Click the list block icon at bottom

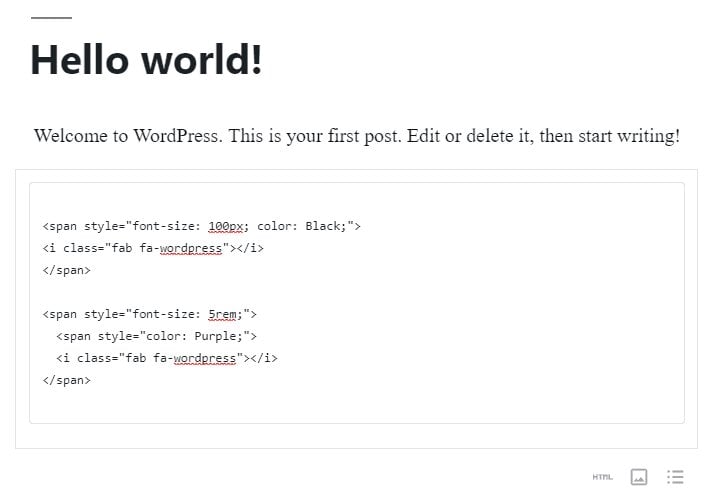pyautogui.click(x=675, y=477)
